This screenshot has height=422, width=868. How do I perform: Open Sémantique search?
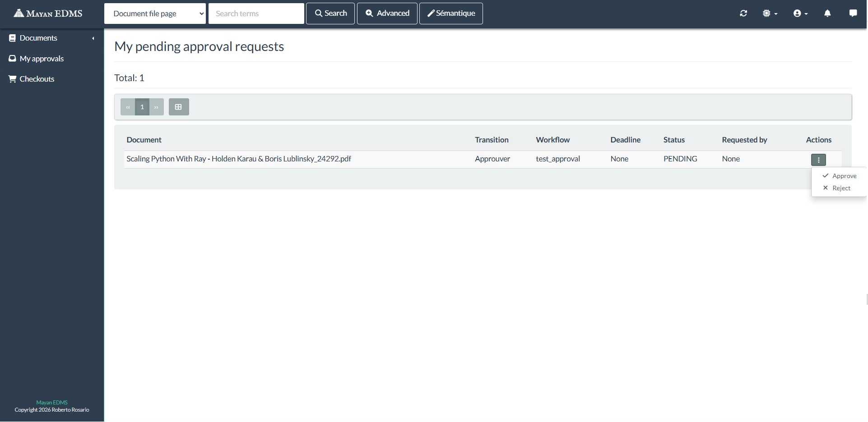click(451, 14)
